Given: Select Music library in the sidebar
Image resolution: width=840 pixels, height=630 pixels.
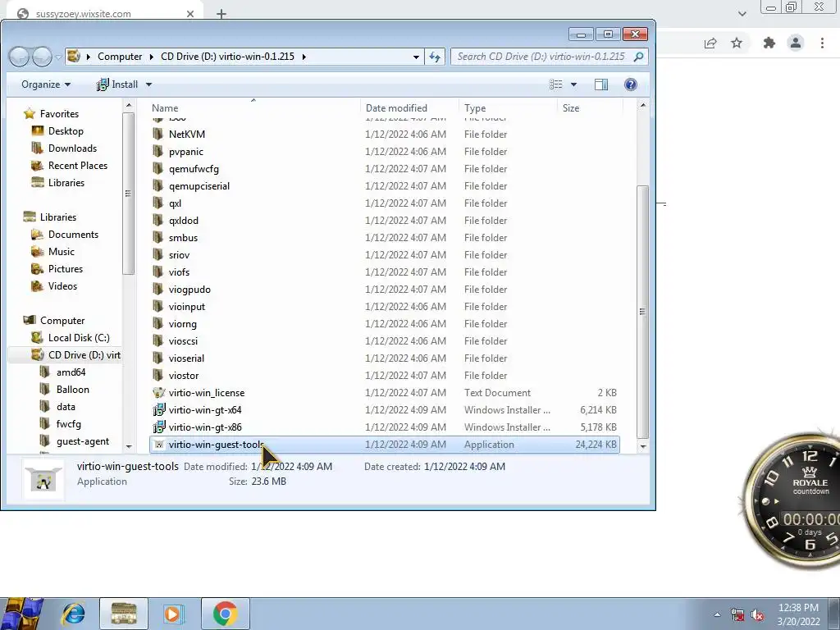Looking at the screenshot, I should 61,252.
